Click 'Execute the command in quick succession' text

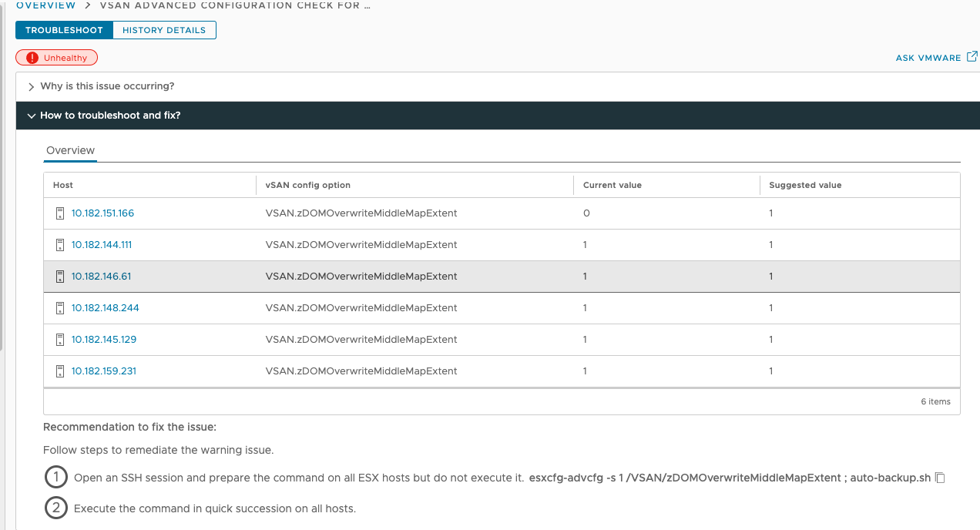point(215,508)
